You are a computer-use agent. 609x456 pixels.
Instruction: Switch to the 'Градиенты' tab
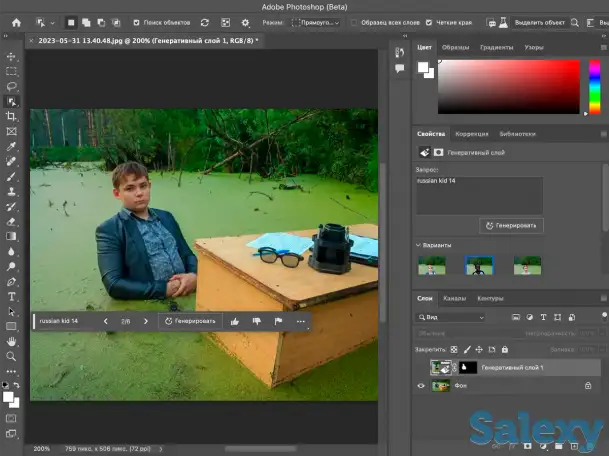(496, 47)
